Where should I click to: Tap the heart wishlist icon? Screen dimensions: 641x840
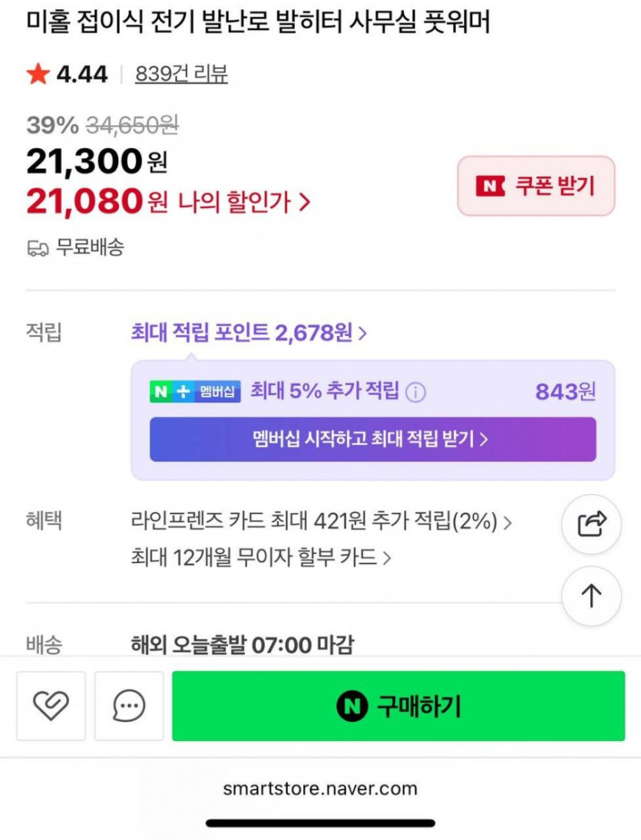tap(51, 706)
